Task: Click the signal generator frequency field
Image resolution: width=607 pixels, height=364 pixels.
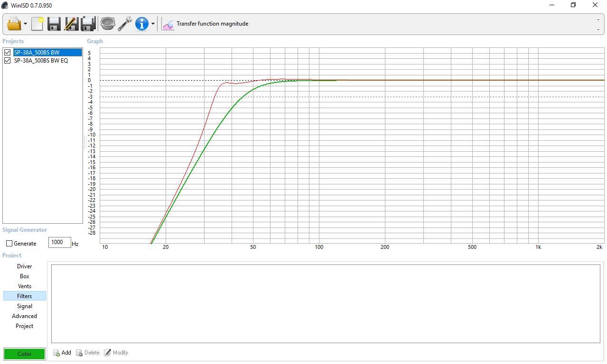Action: (x=59, y=242)
